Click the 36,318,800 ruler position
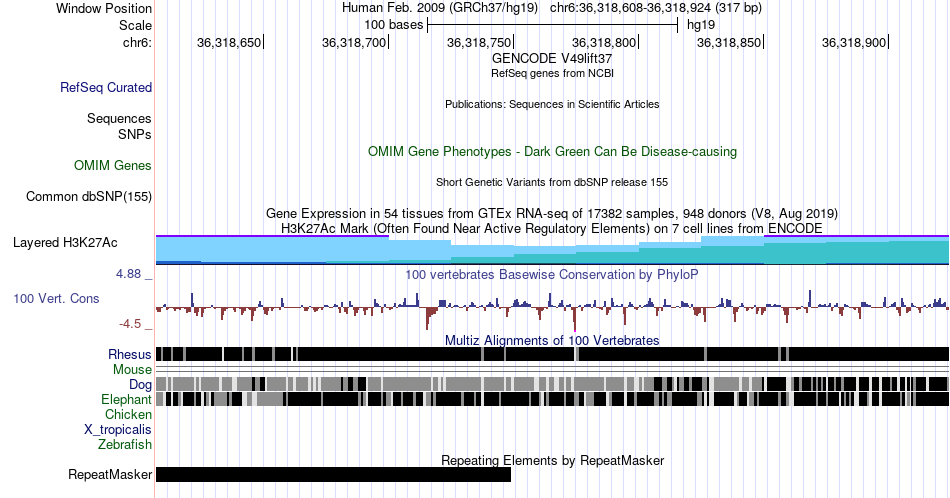This screenshot has height=498, width=950. (x=604, y=42)
